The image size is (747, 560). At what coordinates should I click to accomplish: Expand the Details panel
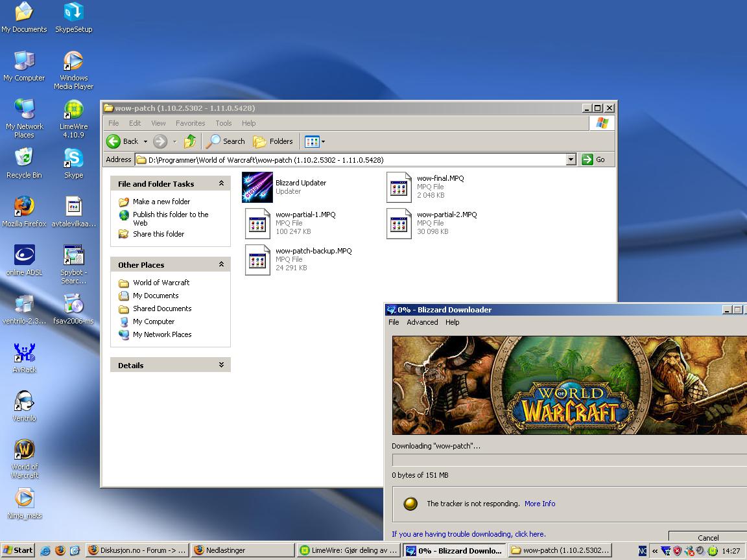[221, 365]
